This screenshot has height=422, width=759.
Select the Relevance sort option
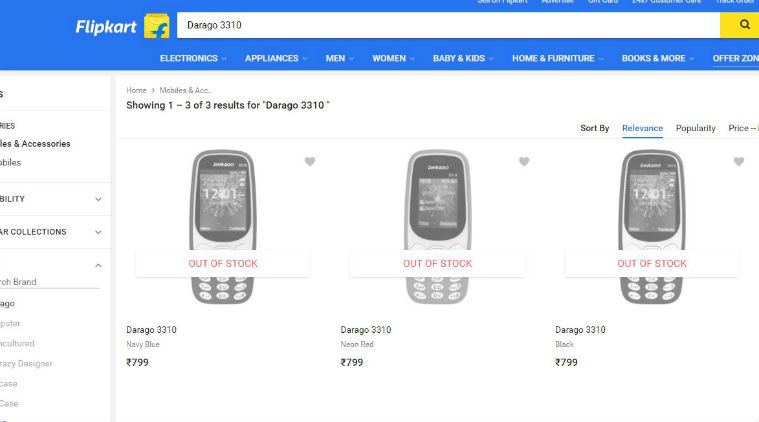(x=642, y=128)
